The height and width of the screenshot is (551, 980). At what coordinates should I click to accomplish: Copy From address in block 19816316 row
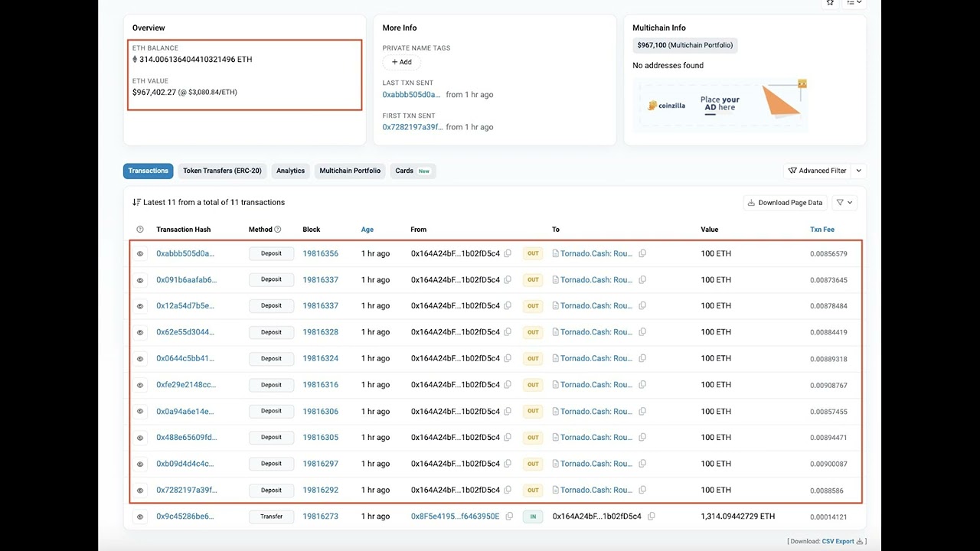pyautogui.click(x=508, y=385)
